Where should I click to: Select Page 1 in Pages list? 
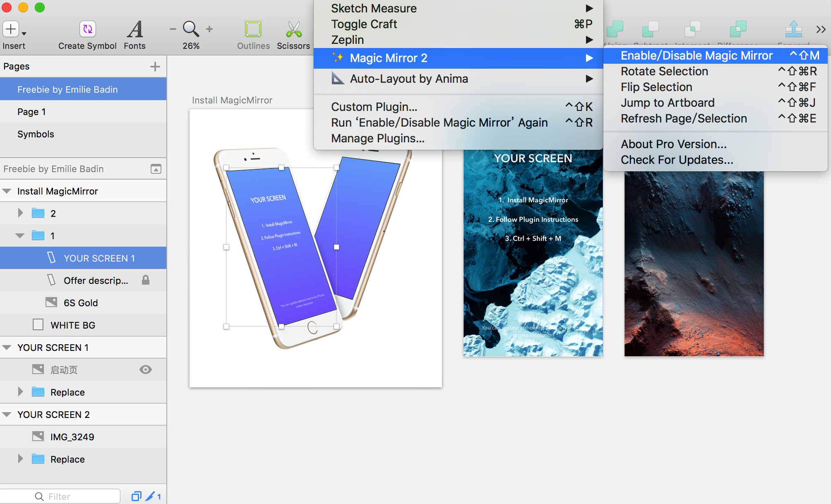31,112
